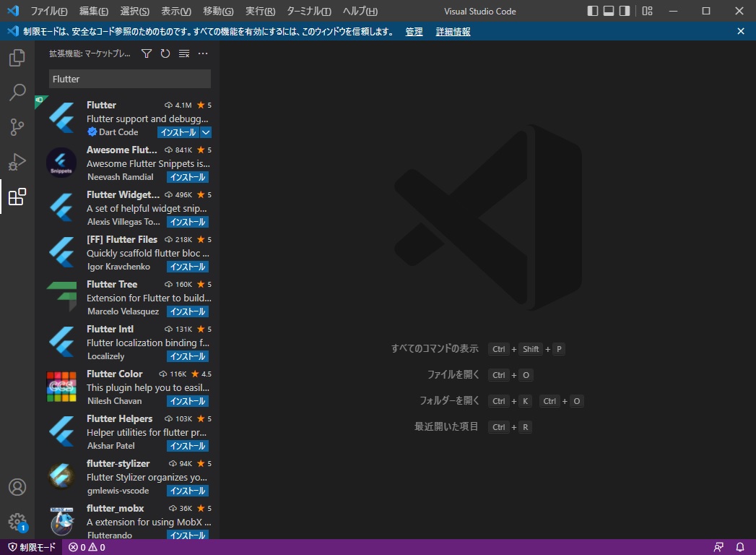Refresh the extensions list
Screen dimensions: 756x555
point(165,53)
